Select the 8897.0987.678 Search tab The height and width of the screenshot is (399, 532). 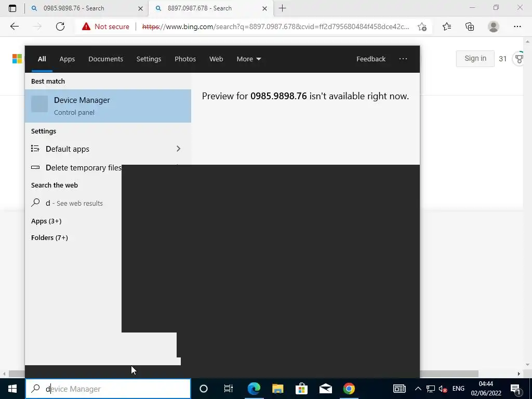[x=211, y=8]
